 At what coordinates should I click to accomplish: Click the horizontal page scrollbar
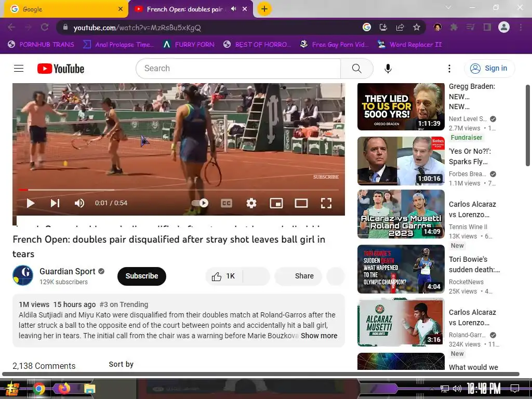[261, 374]
